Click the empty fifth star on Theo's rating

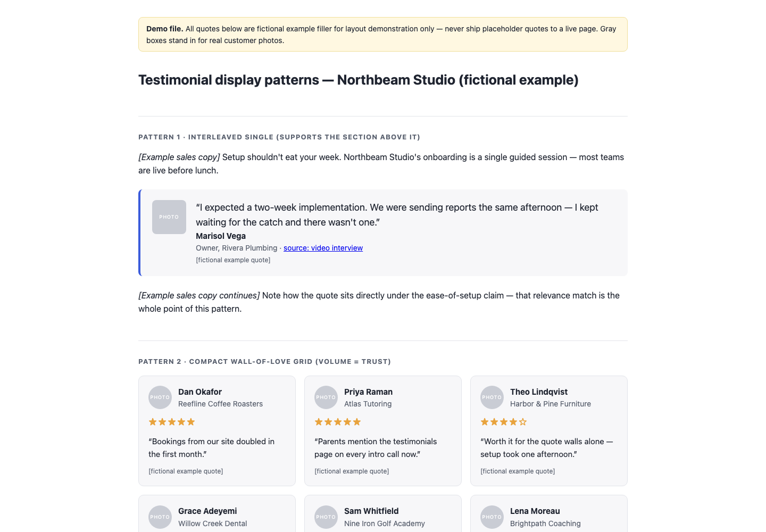click(523, 422)
